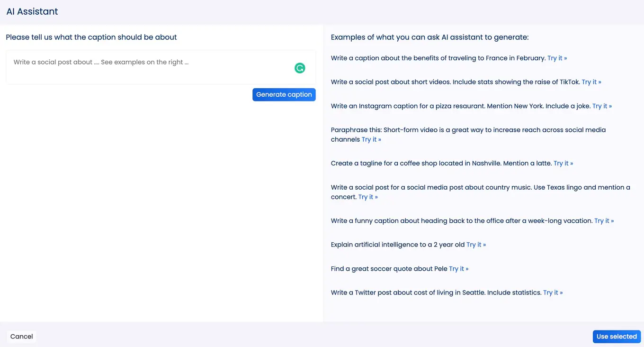Select the soccer quote example text
The width and height of the screenshot is (644, 347).
[x=388, y=268]
